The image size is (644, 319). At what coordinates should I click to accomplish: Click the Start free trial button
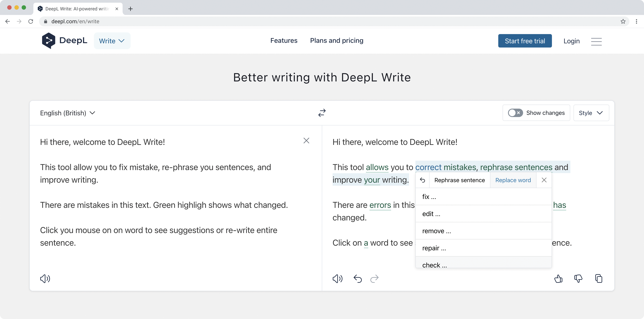[525, 41]
